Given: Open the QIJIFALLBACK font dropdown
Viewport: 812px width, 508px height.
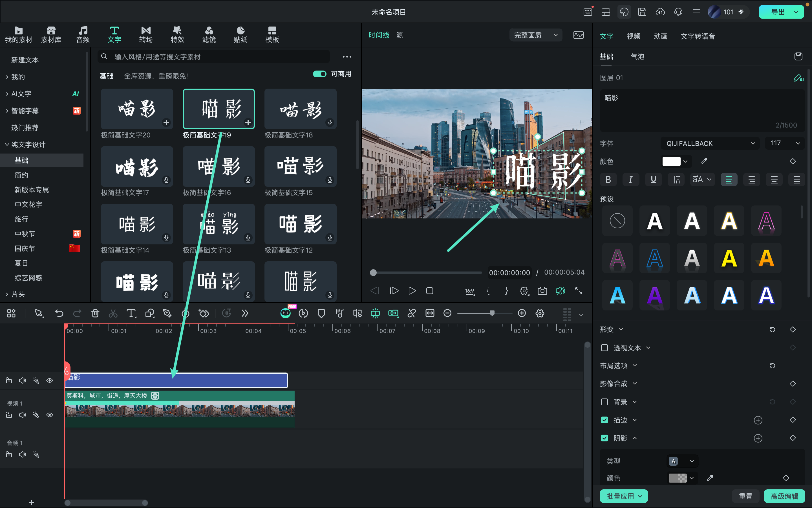Looking at the screenshot, I should (x=710, y=143).
